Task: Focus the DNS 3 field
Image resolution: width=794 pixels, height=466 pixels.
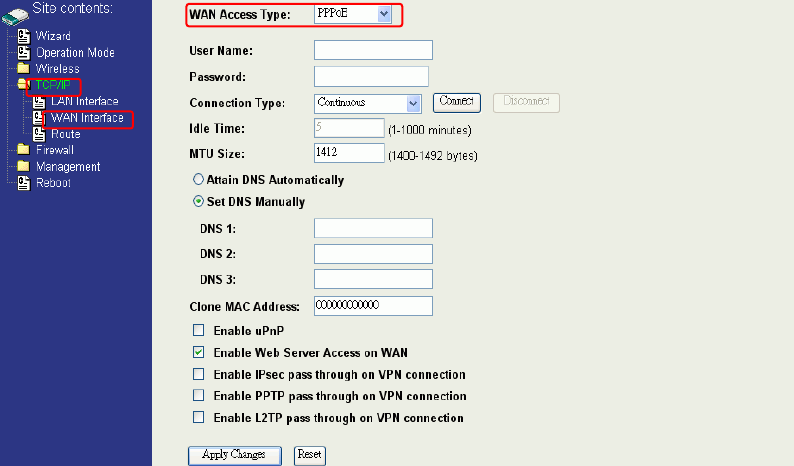Action: point(373,279)
